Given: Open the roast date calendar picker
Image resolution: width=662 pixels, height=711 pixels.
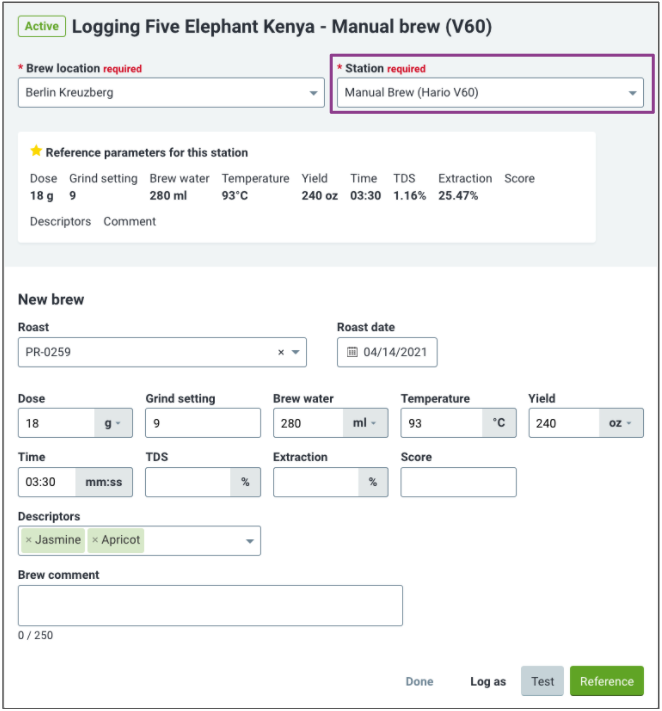Looking at the screenshot, I should [x=352, y=352].
